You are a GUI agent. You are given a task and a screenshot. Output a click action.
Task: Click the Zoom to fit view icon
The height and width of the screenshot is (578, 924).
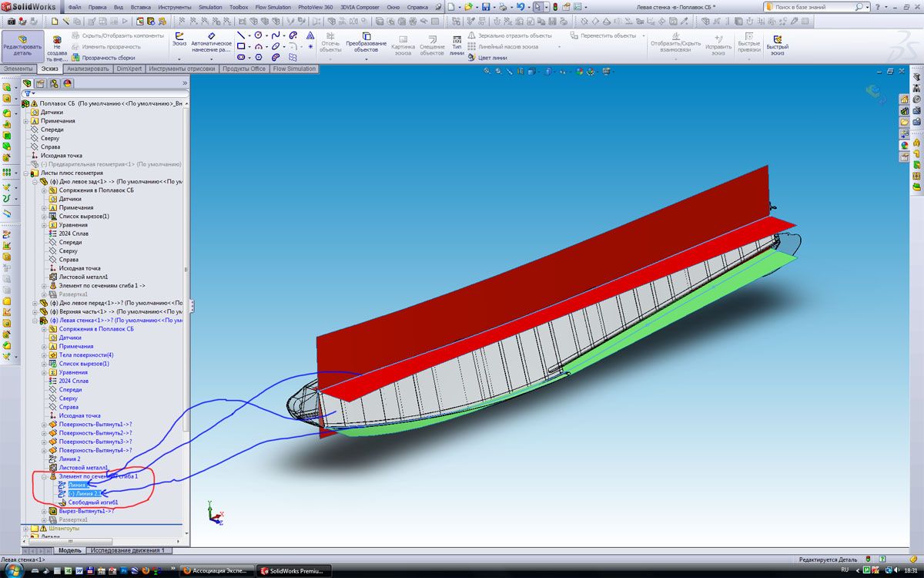[487, 71]
